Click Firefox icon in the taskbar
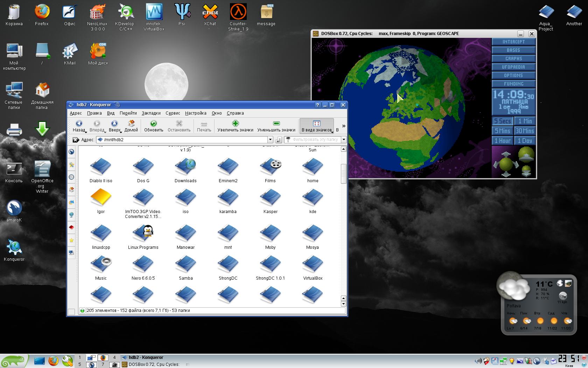The height and width of the screenshot is (368, 588). (x=53, y=361)
